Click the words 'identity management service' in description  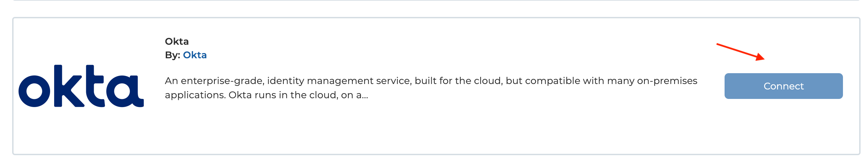point(339,81)
